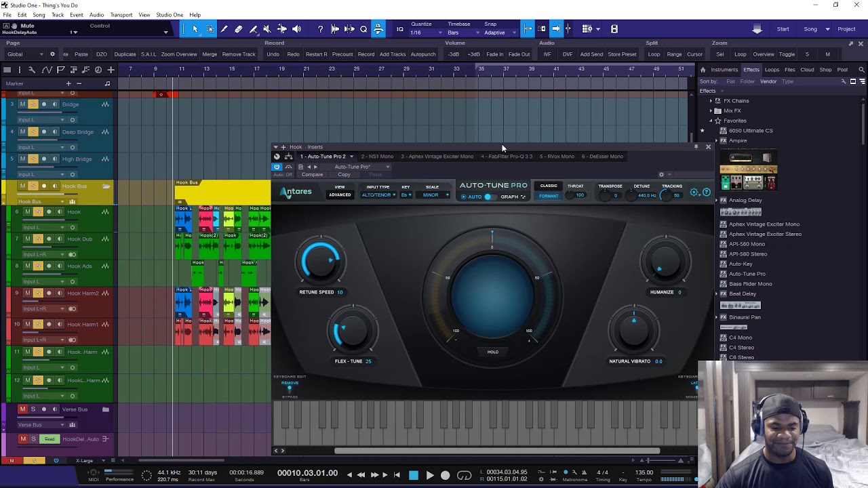Open the Transport menu

121,15
